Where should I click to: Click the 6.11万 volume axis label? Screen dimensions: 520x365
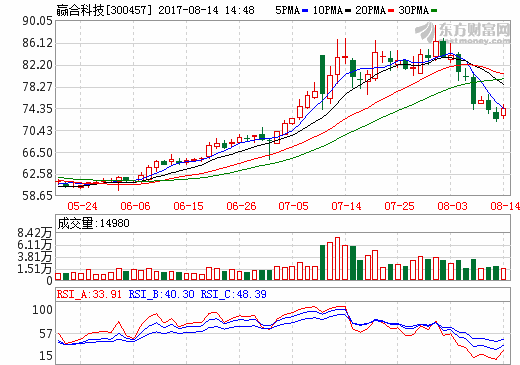35,245
